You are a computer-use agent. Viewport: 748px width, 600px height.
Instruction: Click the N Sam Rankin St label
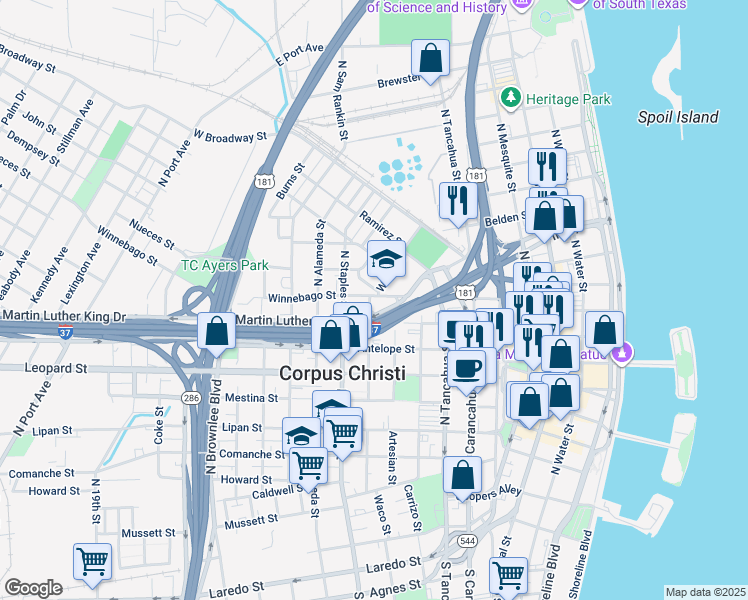(x=342, y=100)
